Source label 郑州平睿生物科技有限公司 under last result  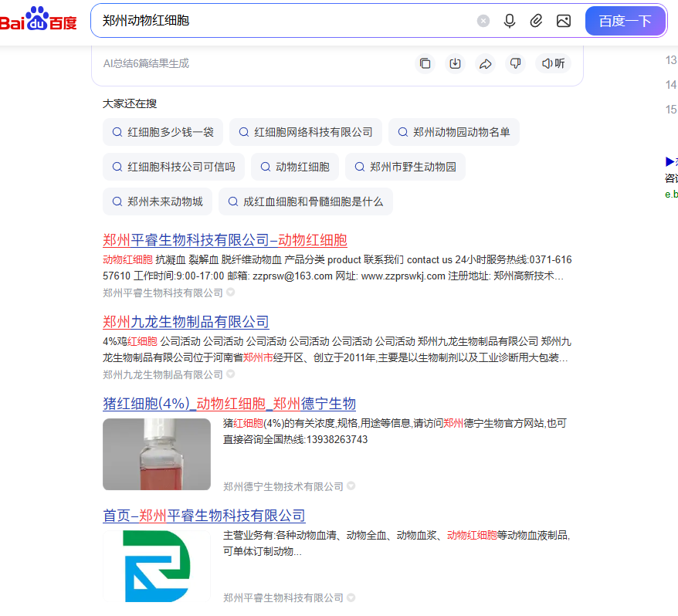283,597
